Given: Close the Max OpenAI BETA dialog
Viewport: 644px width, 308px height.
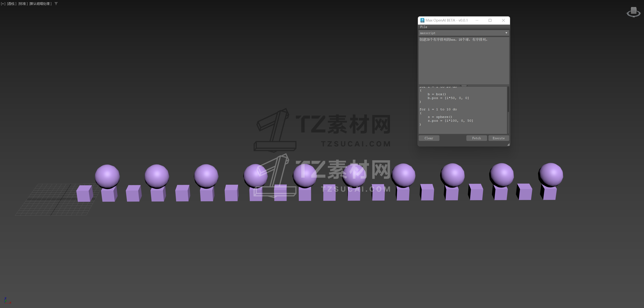Looking at the screenshot, I should 503,20.
